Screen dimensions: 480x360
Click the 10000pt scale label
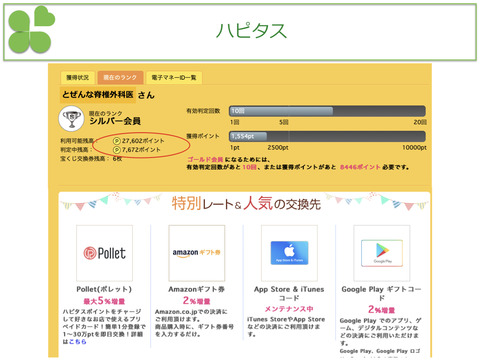point(414,148)
